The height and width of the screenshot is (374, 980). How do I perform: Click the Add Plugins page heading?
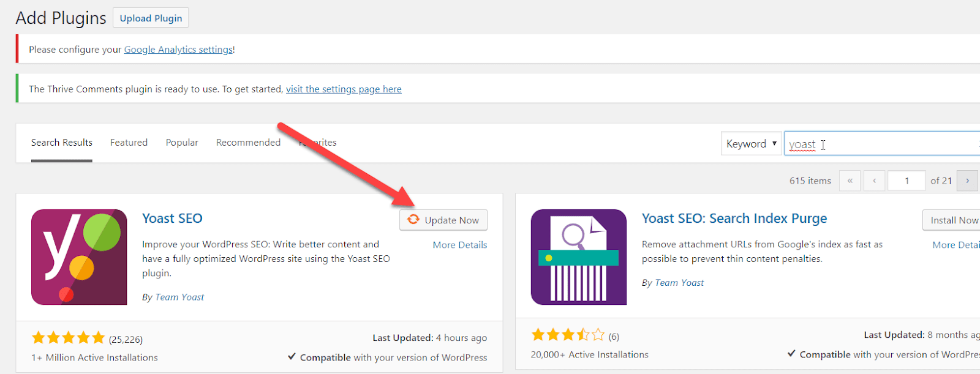pos(61,18)
